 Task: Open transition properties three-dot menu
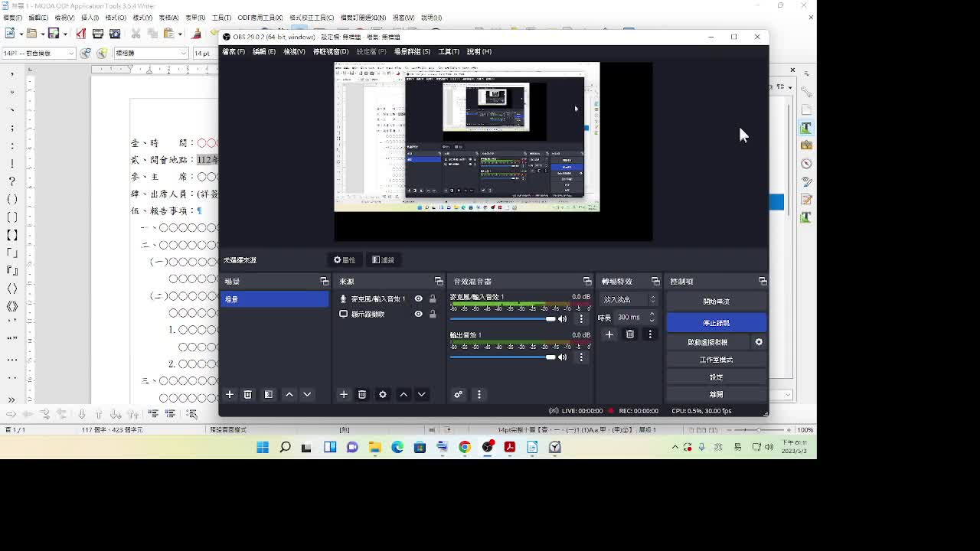(650, 334)
